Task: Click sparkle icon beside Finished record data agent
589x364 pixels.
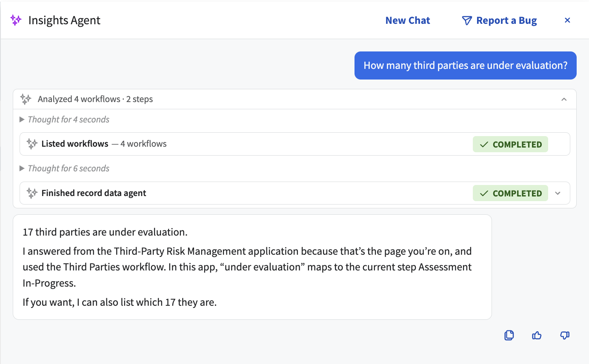Action: point(32,193)
